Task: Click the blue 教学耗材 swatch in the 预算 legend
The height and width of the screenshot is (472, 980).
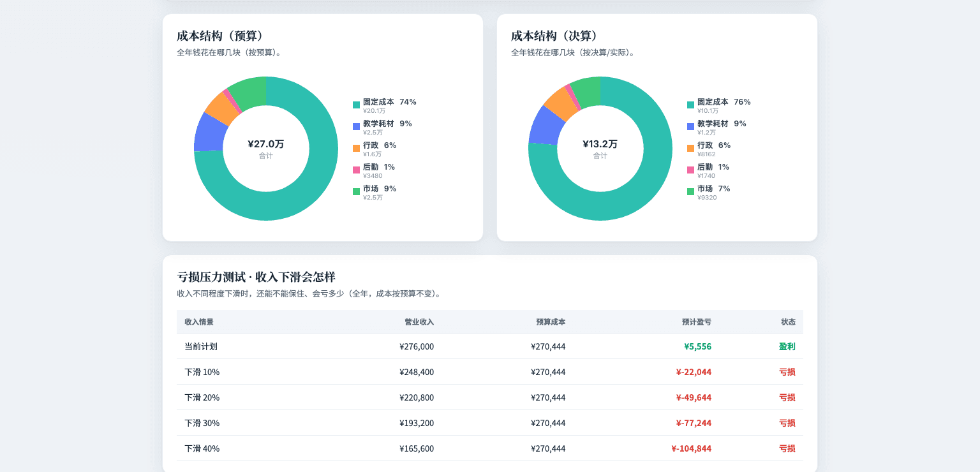Action: 356,126
